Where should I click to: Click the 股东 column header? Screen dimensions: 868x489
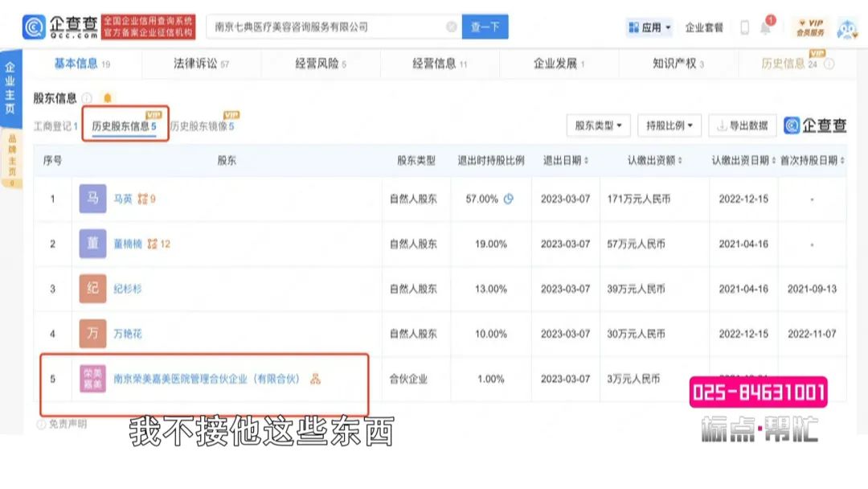(227, 161)
